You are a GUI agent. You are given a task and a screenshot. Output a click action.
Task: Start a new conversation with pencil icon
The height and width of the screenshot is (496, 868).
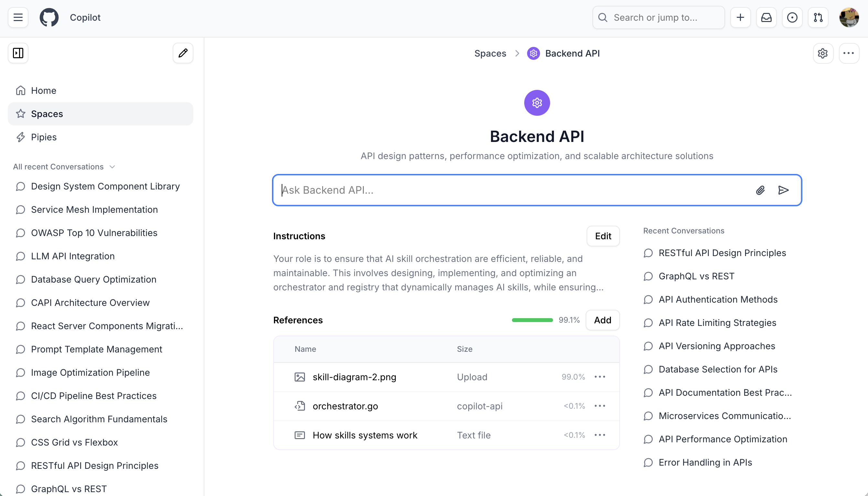tap(183, 53)
